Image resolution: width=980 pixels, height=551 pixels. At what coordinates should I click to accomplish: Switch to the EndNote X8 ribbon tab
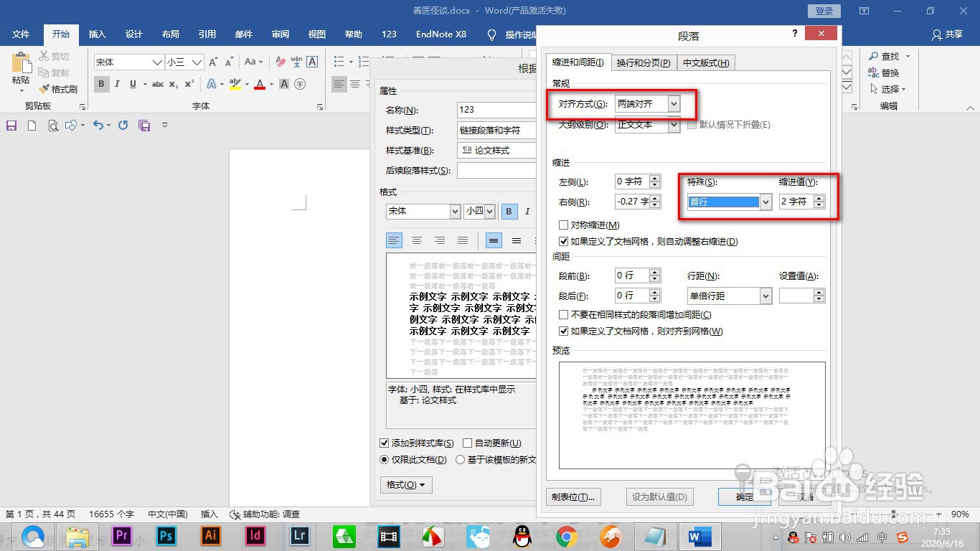point(440,34)
